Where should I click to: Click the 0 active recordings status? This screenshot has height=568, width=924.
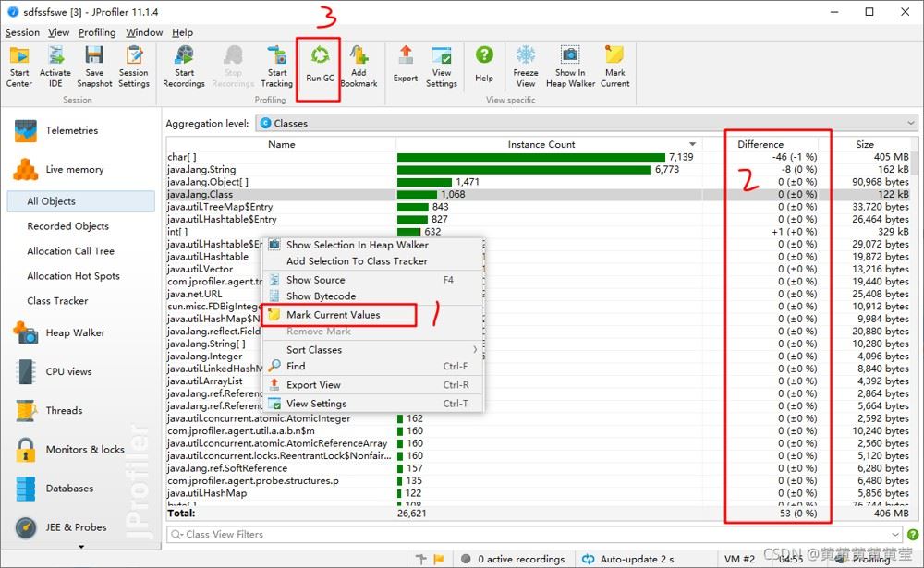[513, 559]
